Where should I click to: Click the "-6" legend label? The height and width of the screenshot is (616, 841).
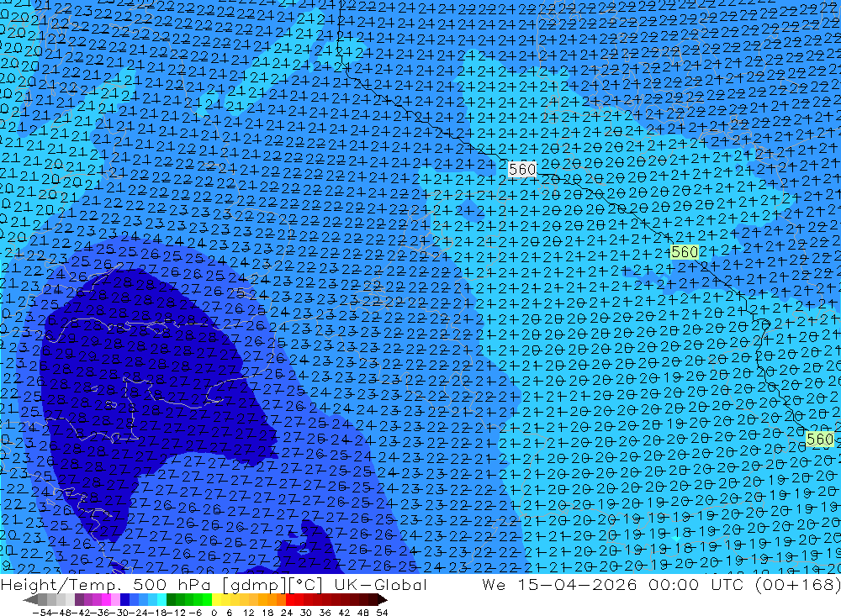click(x=195, y=613)
